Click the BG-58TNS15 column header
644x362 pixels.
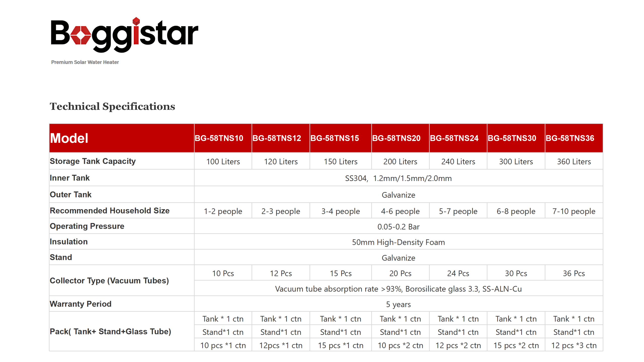click(335, 138)
